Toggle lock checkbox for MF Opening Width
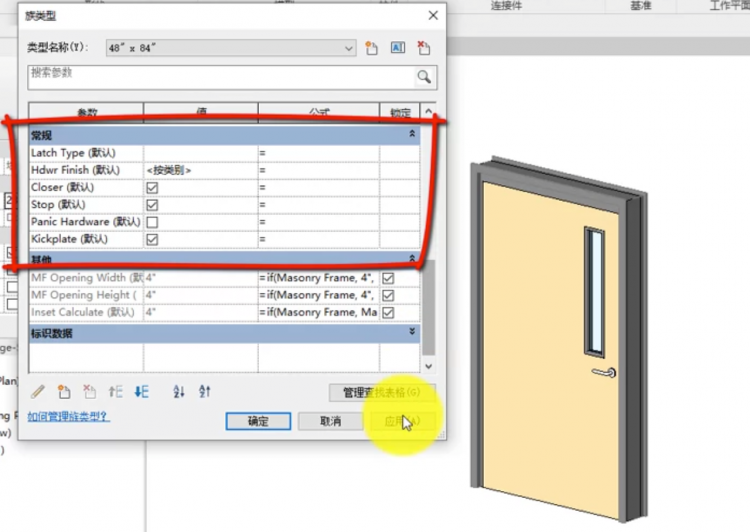 point(388,278)
